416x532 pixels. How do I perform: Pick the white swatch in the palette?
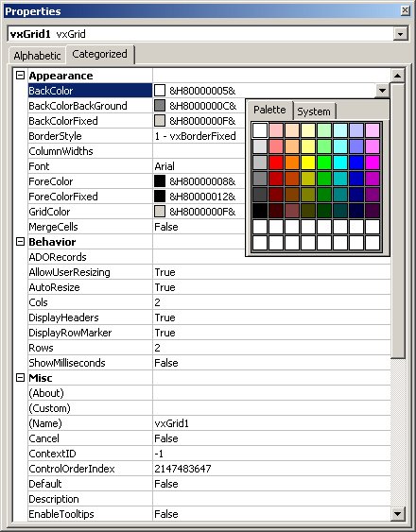tap(260, 130)
